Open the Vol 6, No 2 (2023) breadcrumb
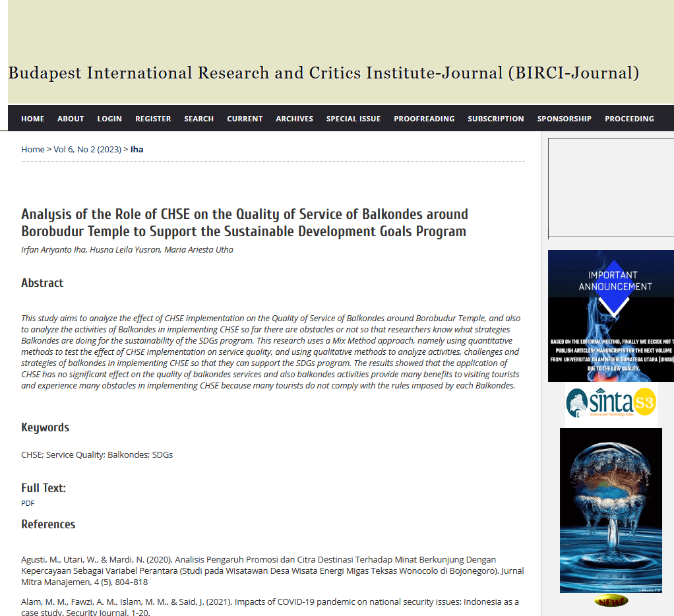Image resolution: width=674 pixels, height=616 pixels. coord(87,149)
